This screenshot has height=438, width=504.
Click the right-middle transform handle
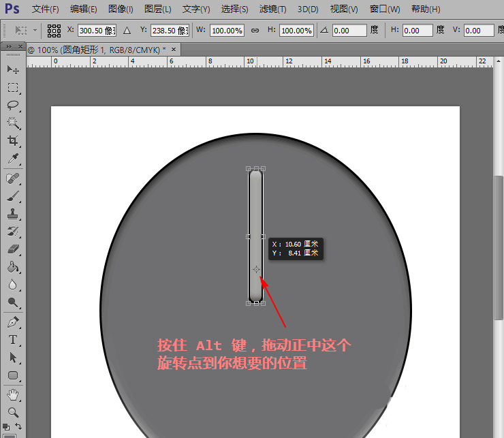pyautogui.click(x=264, y=236)
